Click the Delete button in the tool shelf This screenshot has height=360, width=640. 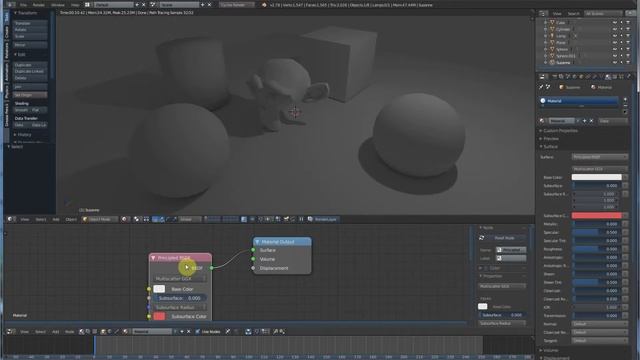[x=30, y=78]
